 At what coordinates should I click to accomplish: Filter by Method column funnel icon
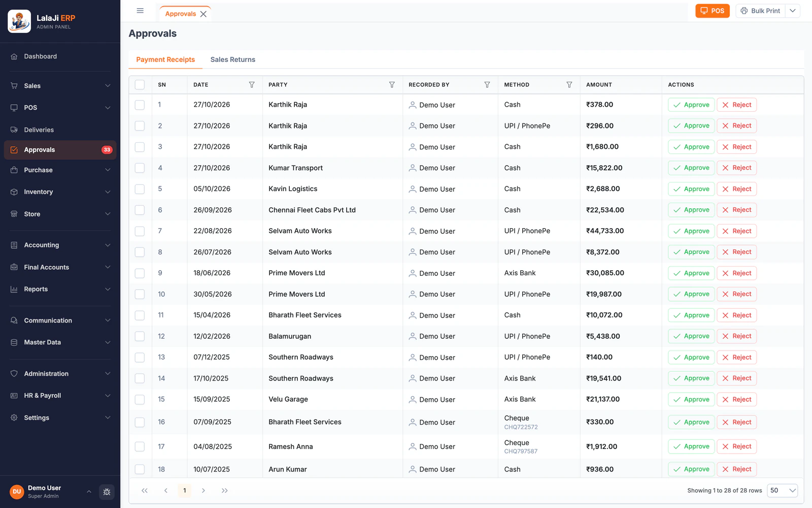[x=569, y=85]
